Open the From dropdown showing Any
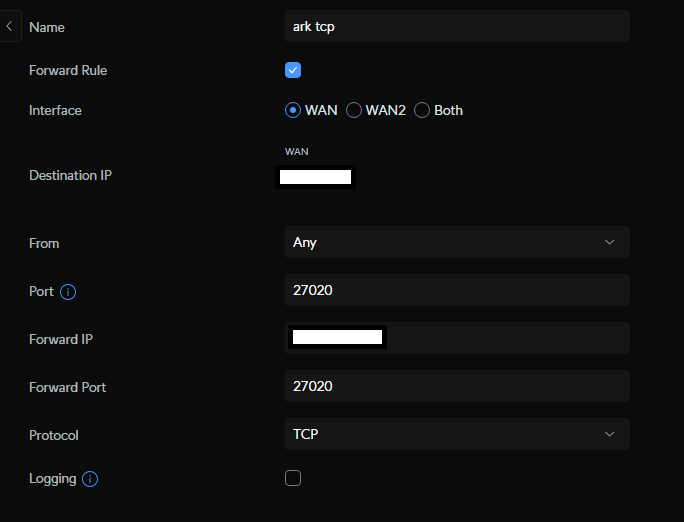 tap(457, 242)
